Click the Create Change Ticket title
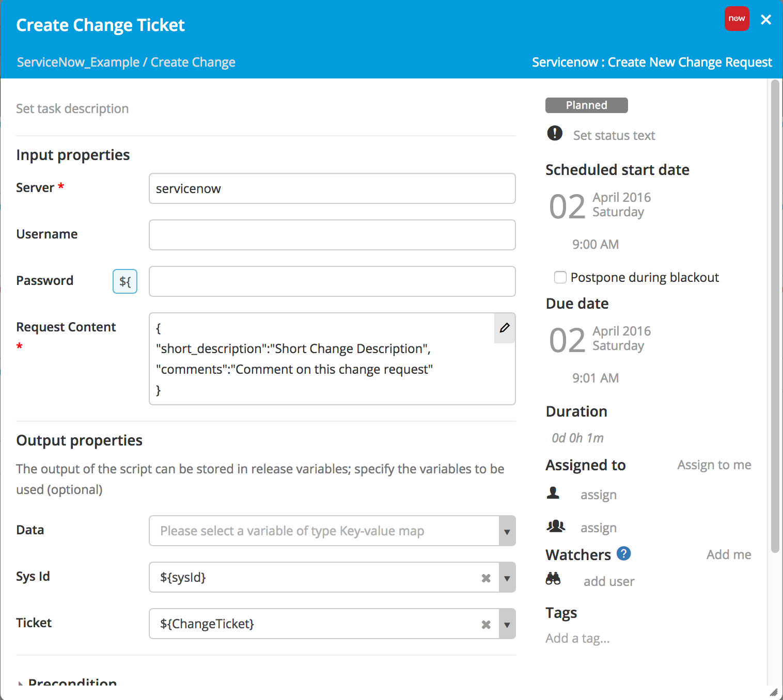 100,25
